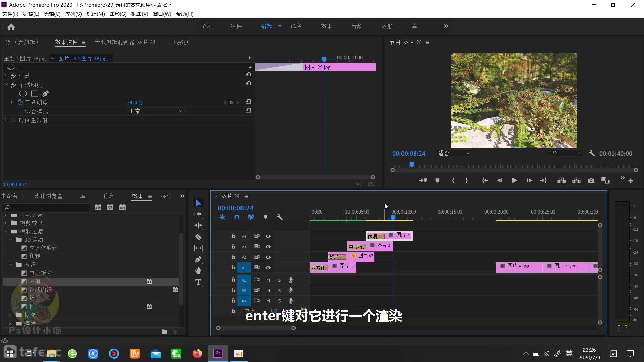644x362 pixels.
Task: Click the effects search field
Action: 47,207
